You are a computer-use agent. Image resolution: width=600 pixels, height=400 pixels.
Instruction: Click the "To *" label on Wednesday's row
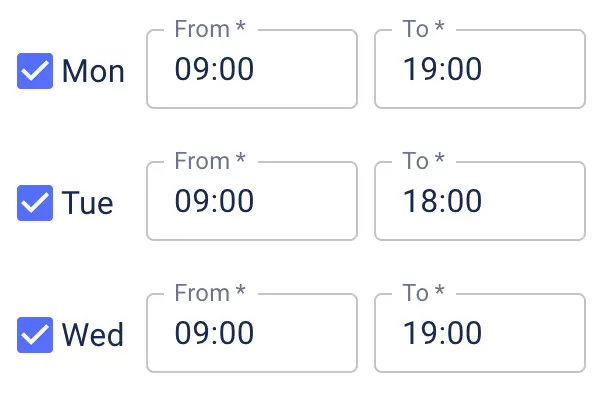tap(423, 293)
